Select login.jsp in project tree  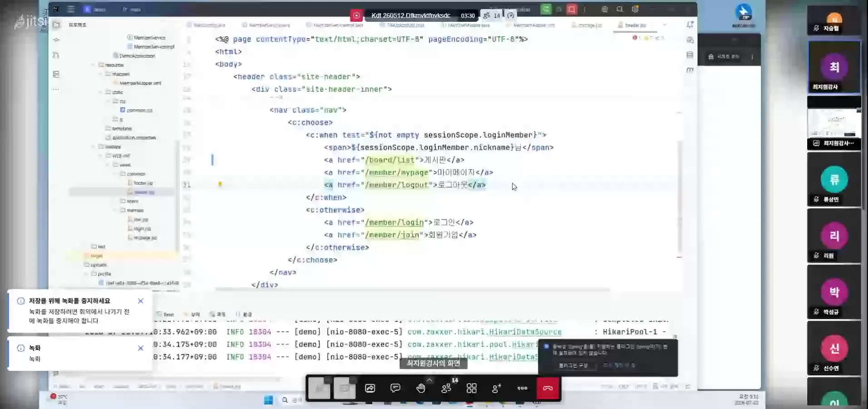coord(139,229)
